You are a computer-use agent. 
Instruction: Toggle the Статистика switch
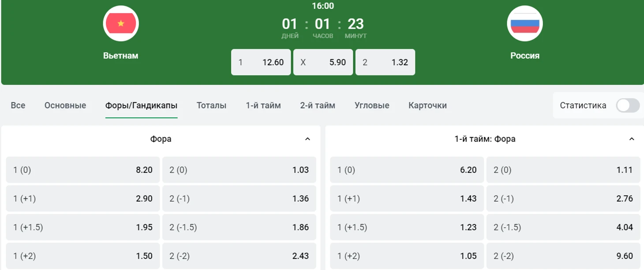pos(628,105)
